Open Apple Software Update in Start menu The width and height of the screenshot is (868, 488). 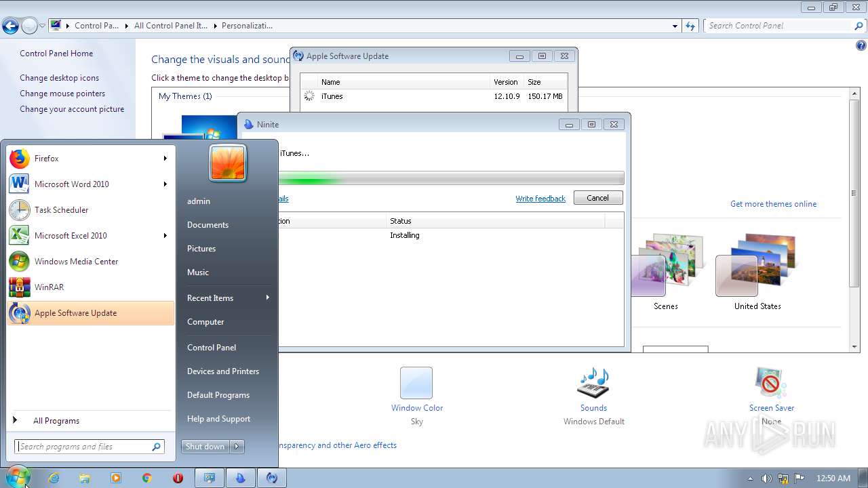(x=91, y=313)
